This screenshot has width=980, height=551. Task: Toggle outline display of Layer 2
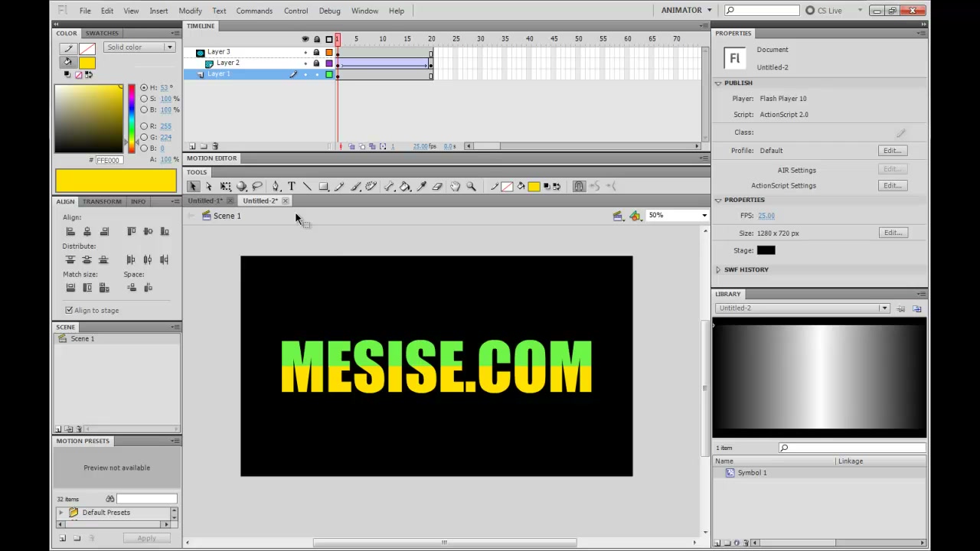[x=329, y=63]
